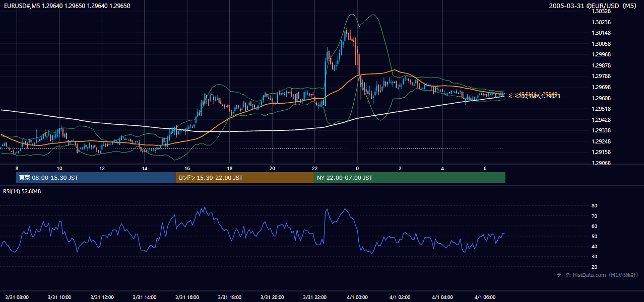Viewport: 644px width, 302px height.
Task: Click RSI scale value 60
Action: [595, 226]
